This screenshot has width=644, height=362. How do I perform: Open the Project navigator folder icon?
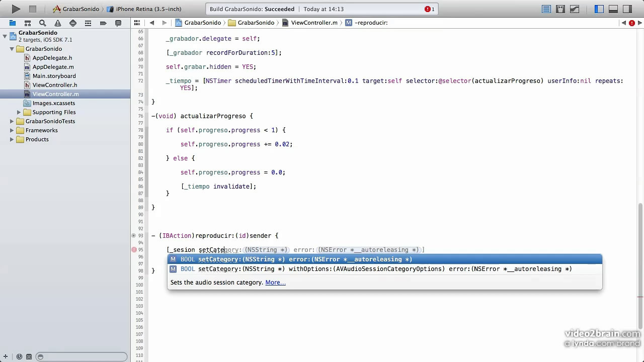(x=13, y=23)
